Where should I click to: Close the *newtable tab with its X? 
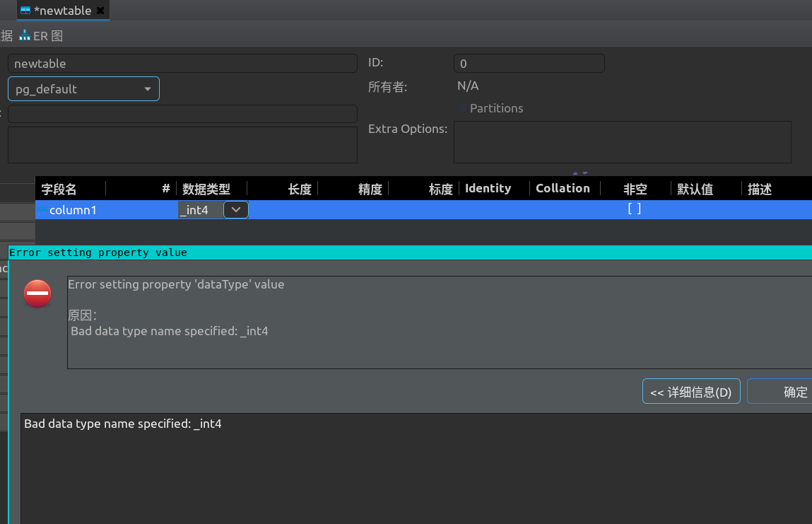[x=102, y=10]
